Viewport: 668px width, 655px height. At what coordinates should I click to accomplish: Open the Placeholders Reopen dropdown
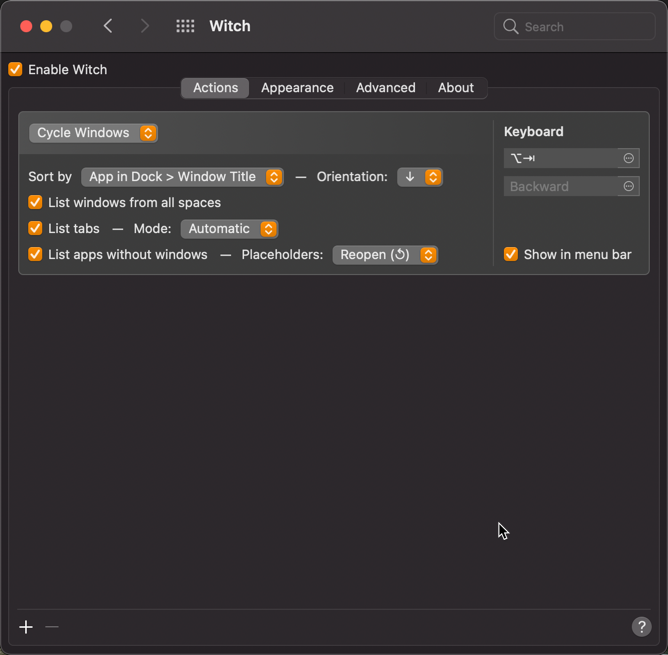click(385, 255)
